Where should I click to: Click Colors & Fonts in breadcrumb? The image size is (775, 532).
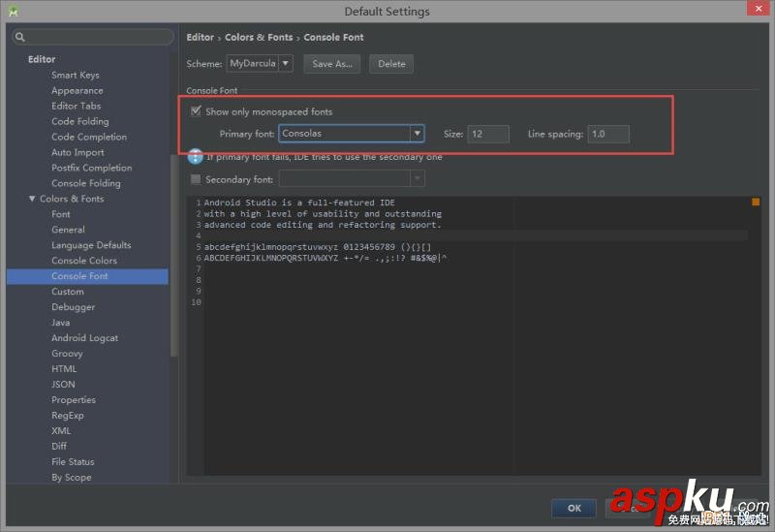click(x=259, y=37)
